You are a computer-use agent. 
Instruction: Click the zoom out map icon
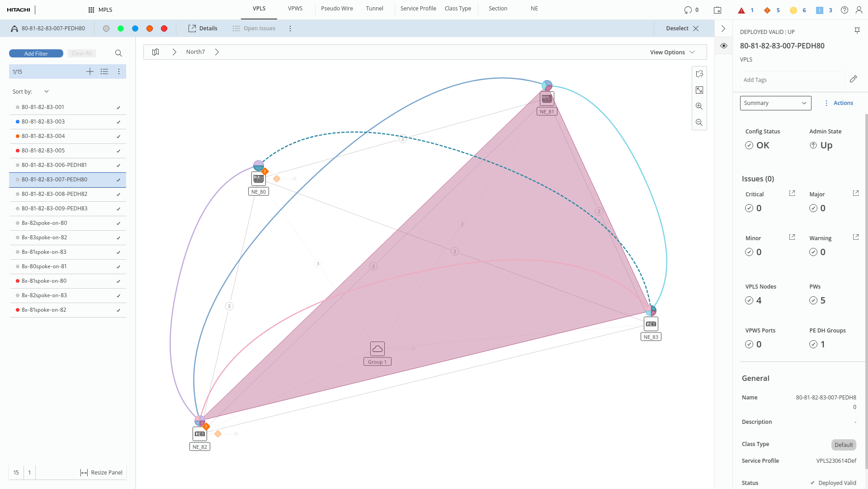click(699, 123)
